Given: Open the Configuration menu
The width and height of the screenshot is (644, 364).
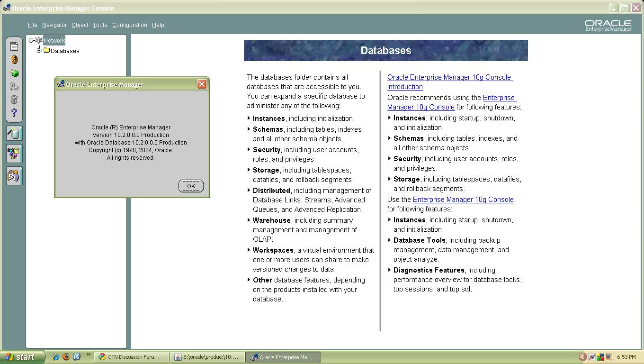Looking at the screenshot, I should 129,25.
